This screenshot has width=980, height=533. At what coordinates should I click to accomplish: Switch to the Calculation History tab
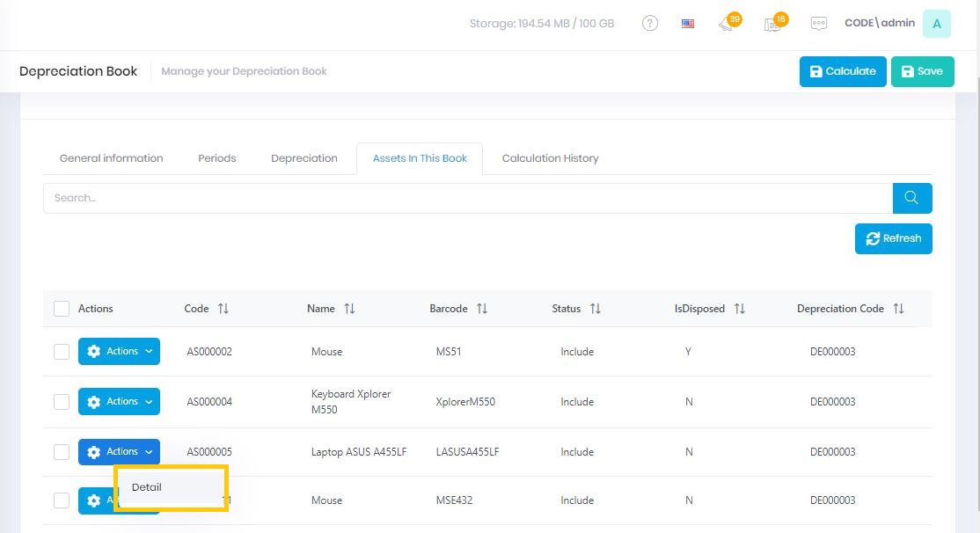(x=550, y=158)
